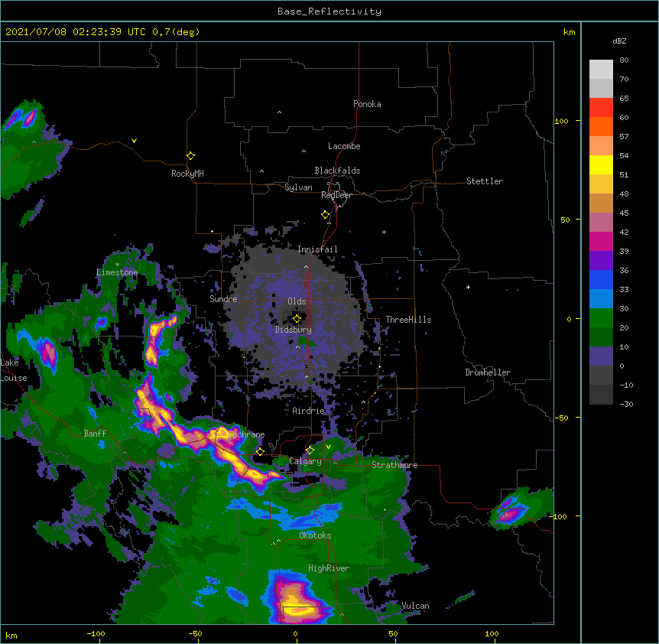Click the white asterisk east of Innisfail

tap(384, 232)
